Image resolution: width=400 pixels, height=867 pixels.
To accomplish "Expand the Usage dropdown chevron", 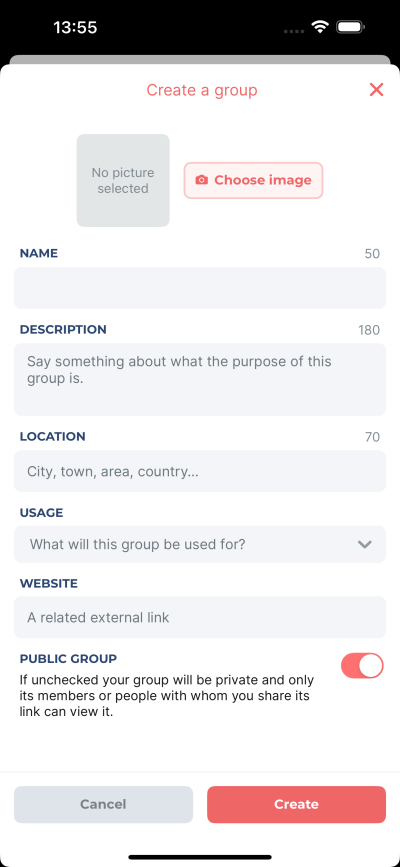I will coord(364,544).
